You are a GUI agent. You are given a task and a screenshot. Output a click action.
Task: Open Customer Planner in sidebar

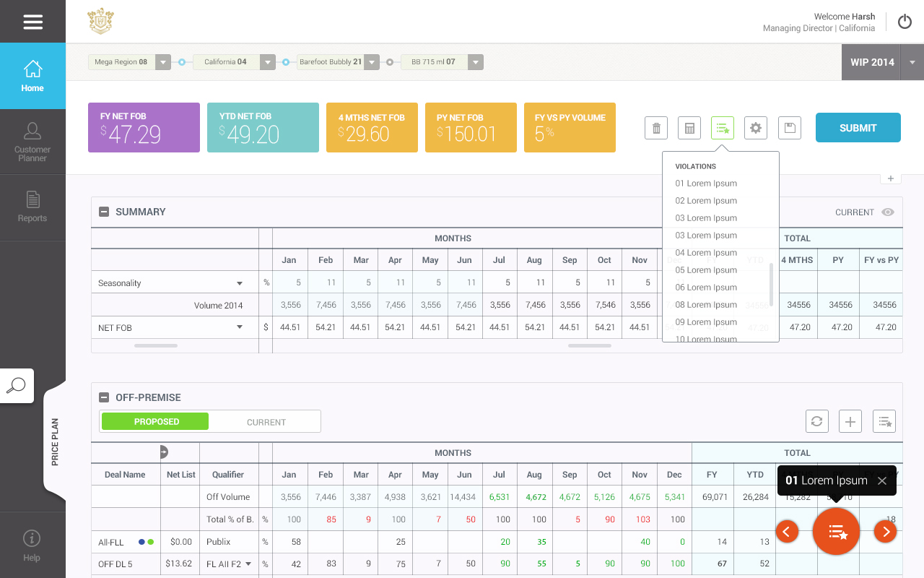point(32,142)
